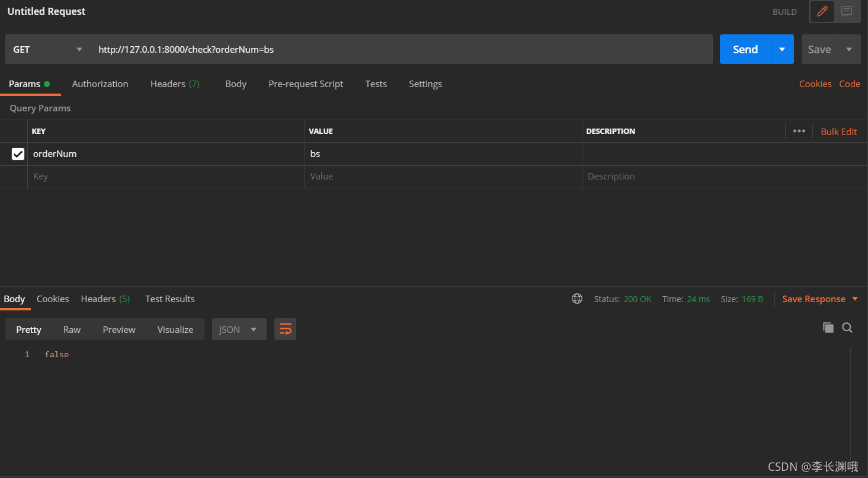Image resolution: width=868 pixels, height=478 pixels.
Task: Expand the Send button dropdown arrow
Action: point(782,50)
